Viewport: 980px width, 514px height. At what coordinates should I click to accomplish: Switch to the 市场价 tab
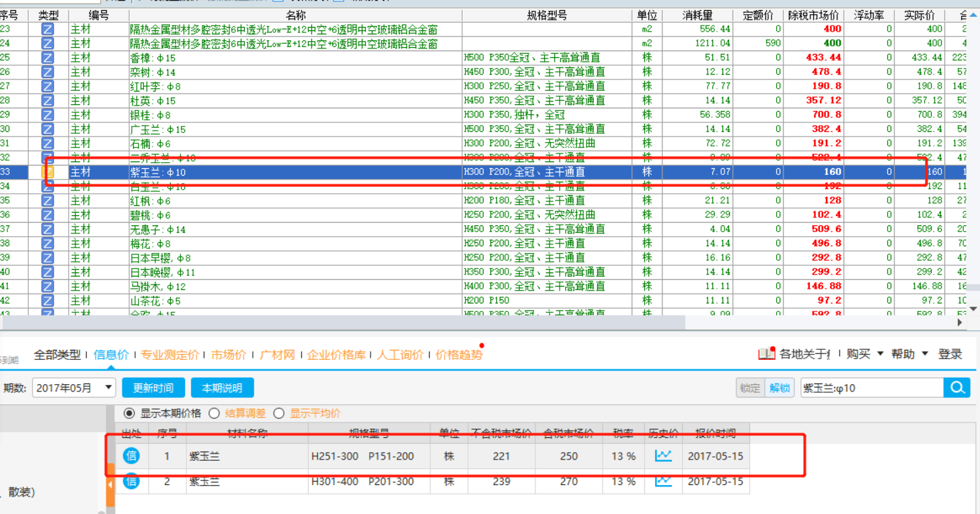[229, 355]
